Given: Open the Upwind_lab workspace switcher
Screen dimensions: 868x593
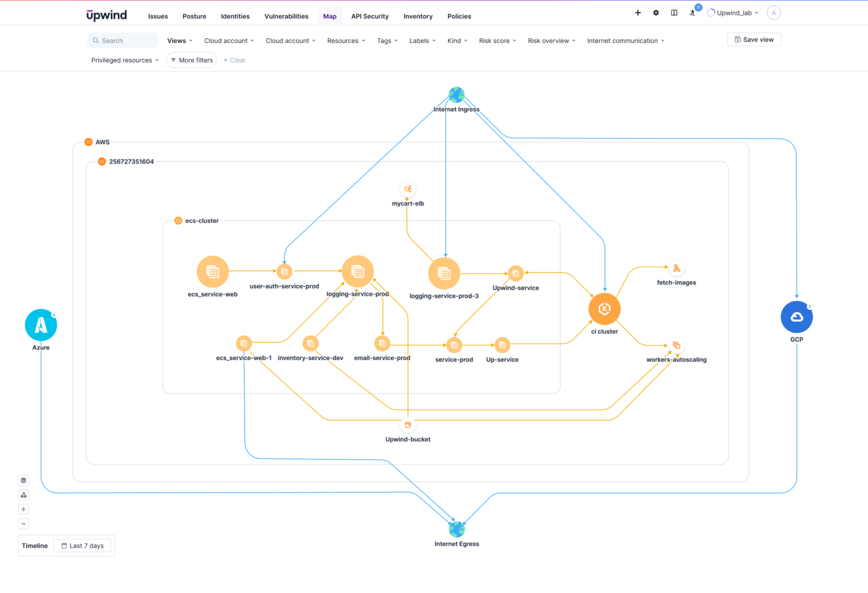Looking at the screenshot, I should pyautogui.click(x=732, y=12).
